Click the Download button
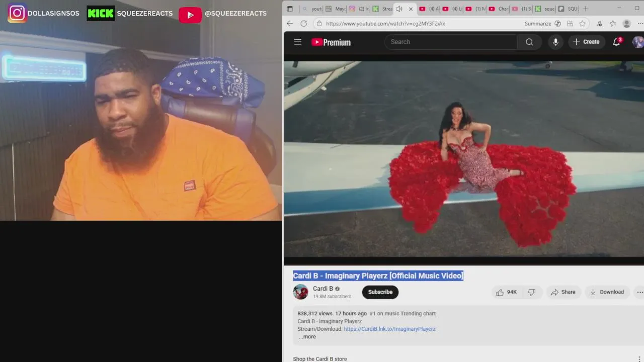 pos(607,292)
